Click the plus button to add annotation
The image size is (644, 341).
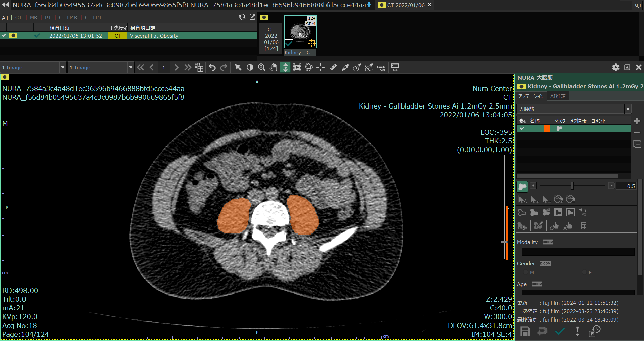tap(637, 121)
